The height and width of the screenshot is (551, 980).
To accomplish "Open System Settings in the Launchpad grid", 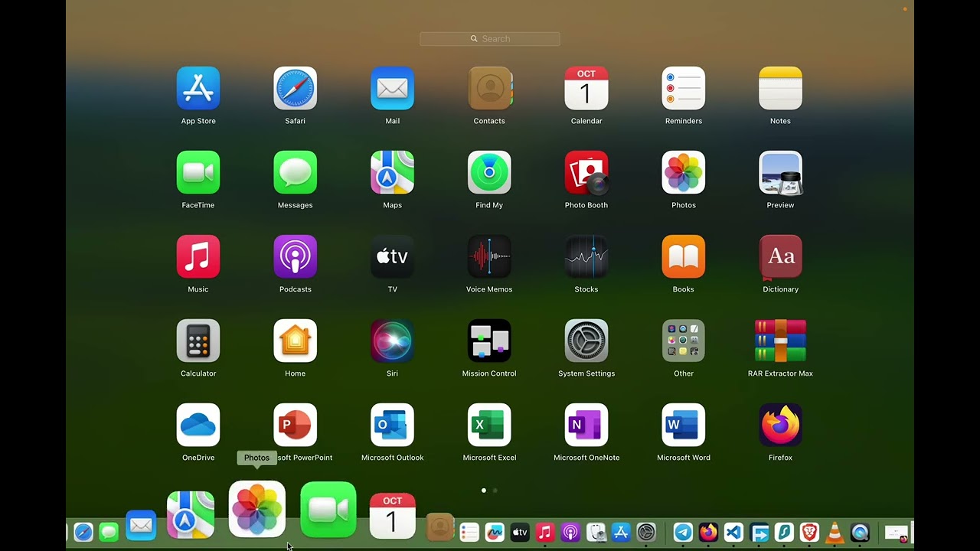I will pos(586,341).
